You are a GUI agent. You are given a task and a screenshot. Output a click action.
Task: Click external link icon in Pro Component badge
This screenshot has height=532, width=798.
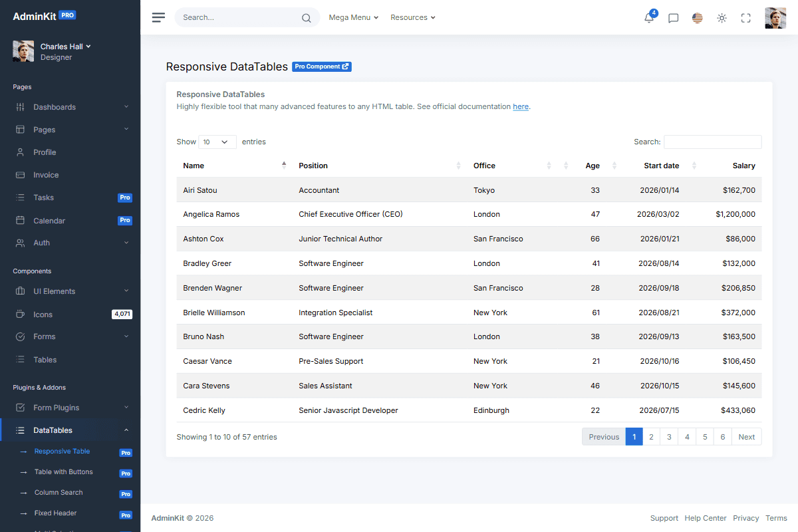(x=345, y=66)
